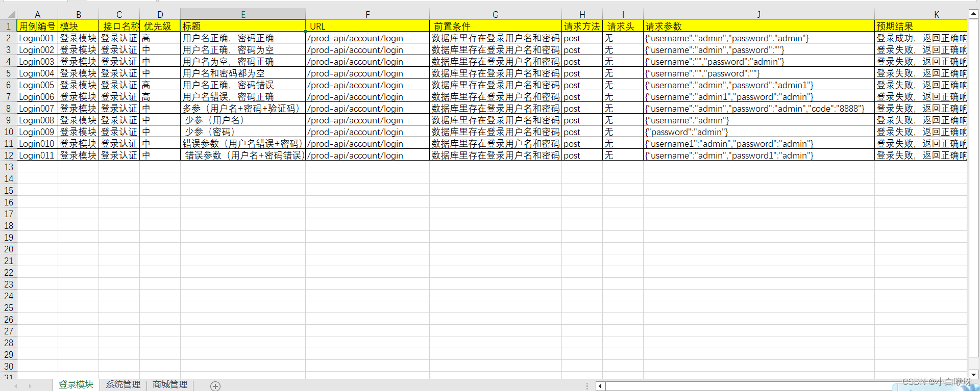Select the Login011 cell
Screen dimensions: 980x391
[37, 155]
